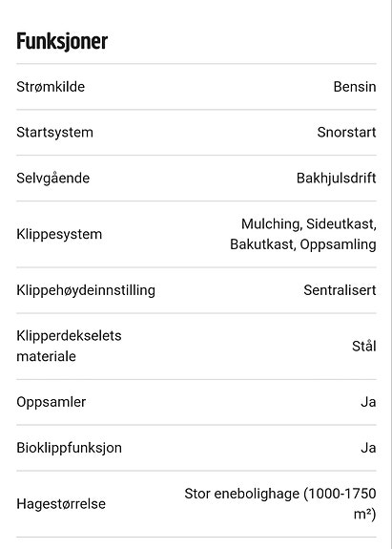Viewport: 392px width, 549px height.
Task: Click the Stor eneboligage value text
Action: [x=280, y=504]
